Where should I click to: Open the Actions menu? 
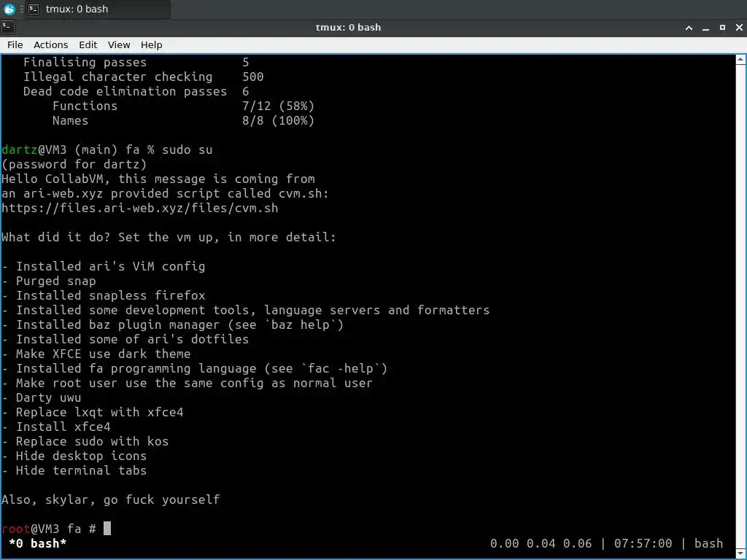pyautogui.click(x=50, y=44)
